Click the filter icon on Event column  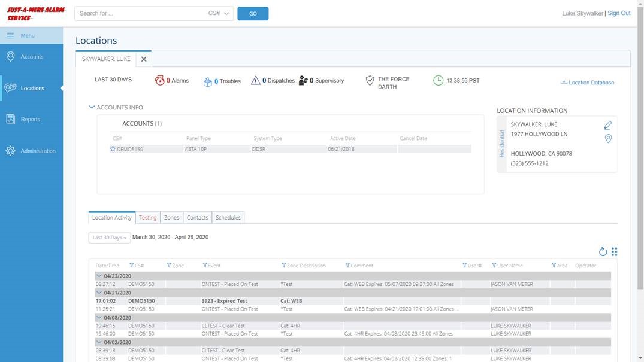[x=205, y=266]
